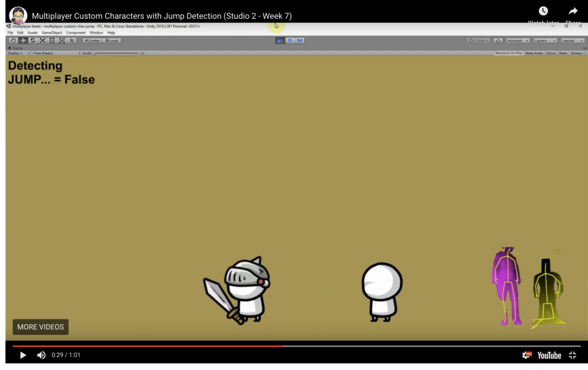Image resolution: width=588 pixels, height=370 pixels.
Task: Open the GameObject menu
Action: [52, 32]
